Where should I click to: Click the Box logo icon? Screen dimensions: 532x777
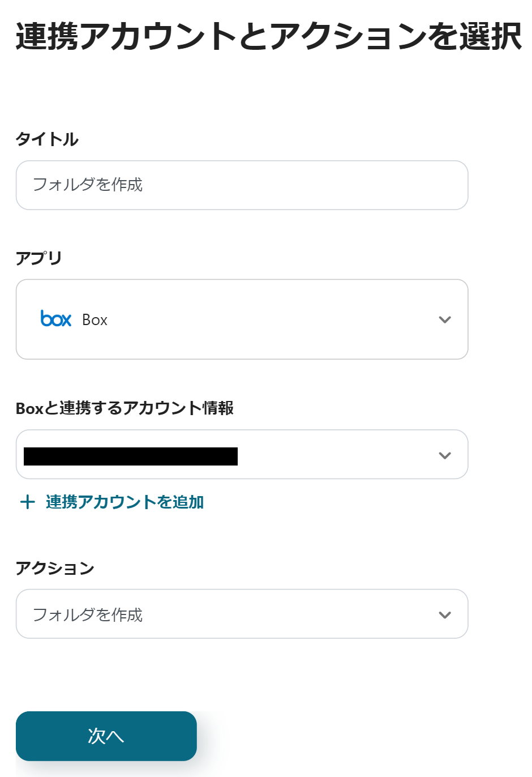click(56, 319)
